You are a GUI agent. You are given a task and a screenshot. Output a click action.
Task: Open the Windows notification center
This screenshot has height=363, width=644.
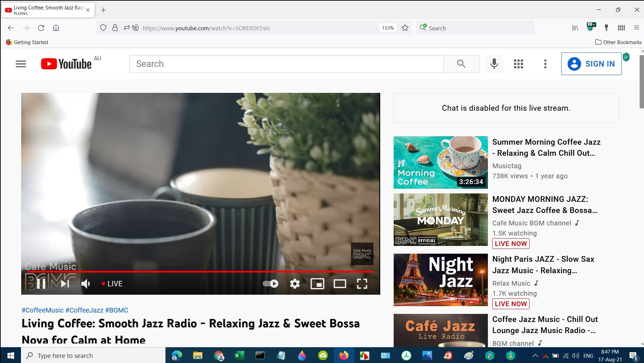click(x=634, y=356)
